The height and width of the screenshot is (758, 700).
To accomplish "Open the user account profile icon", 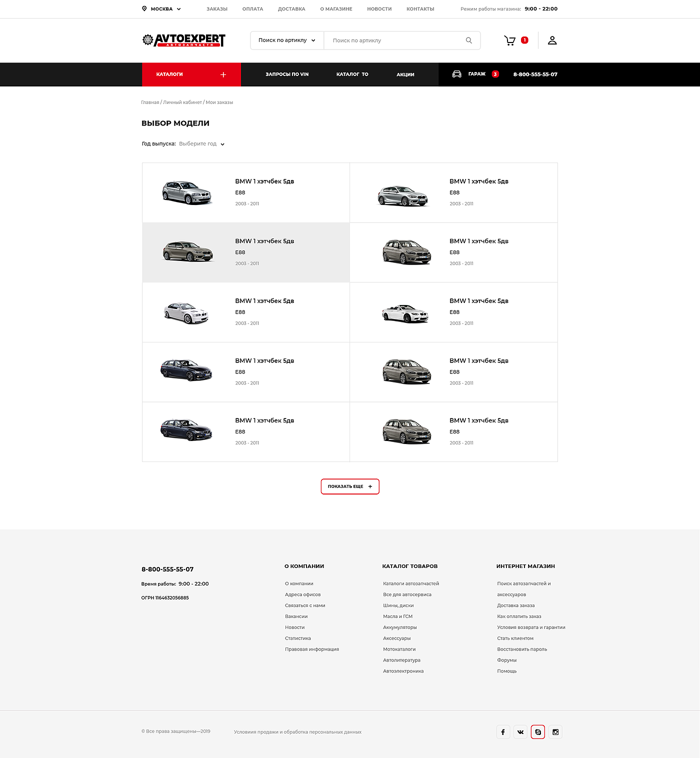I will coord(552,40).
